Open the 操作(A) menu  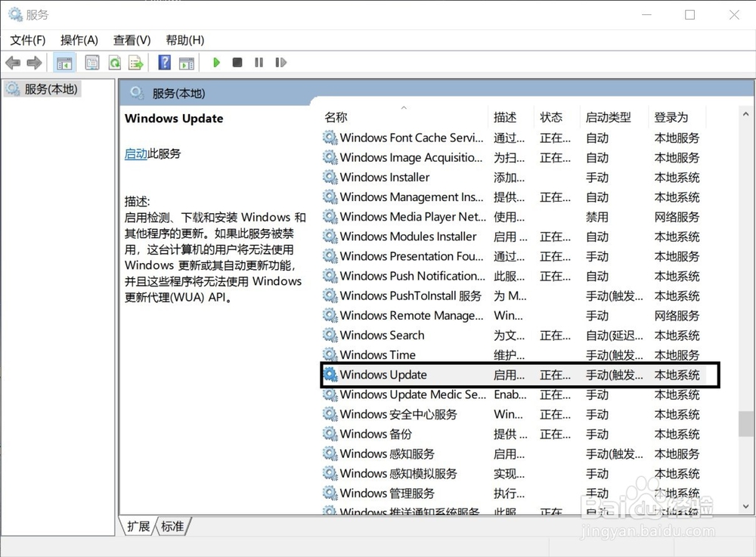pos(79,40)
